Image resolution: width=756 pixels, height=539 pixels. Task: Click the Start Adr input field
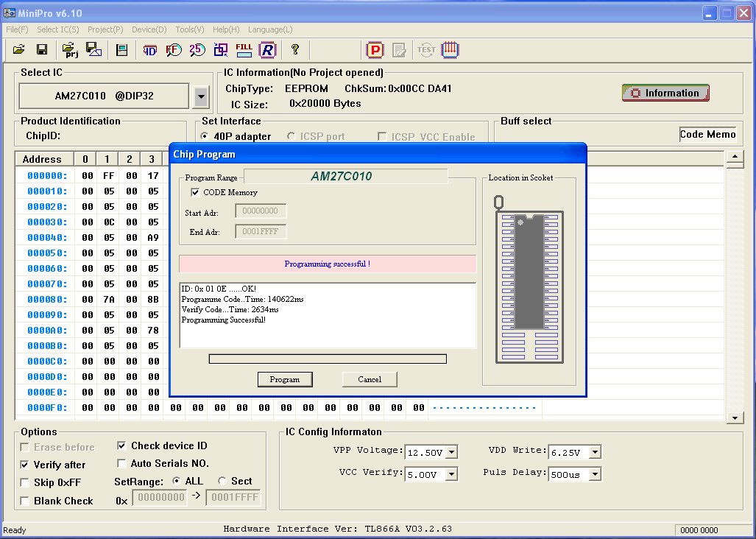click(x=261, y=211)
